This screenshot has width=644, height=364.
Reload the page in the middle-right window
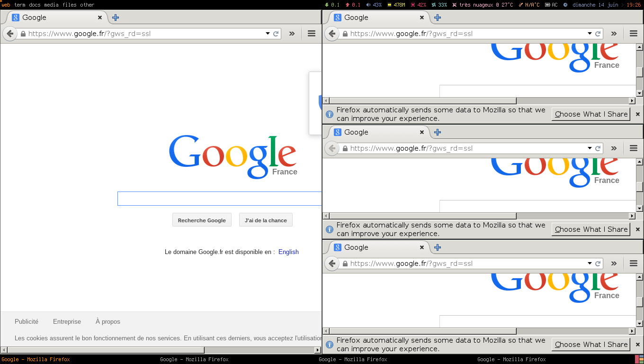(598, 148)
